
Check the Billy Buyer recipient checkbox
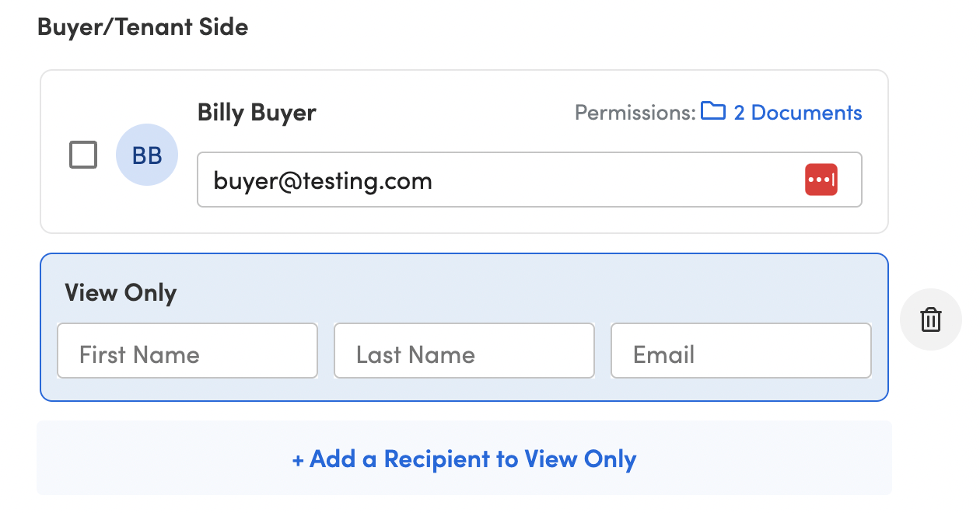(x=83, y=155)
